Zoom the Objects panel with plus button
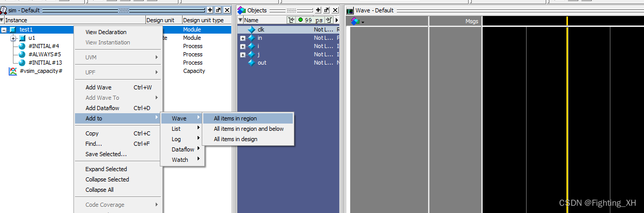 318,10
